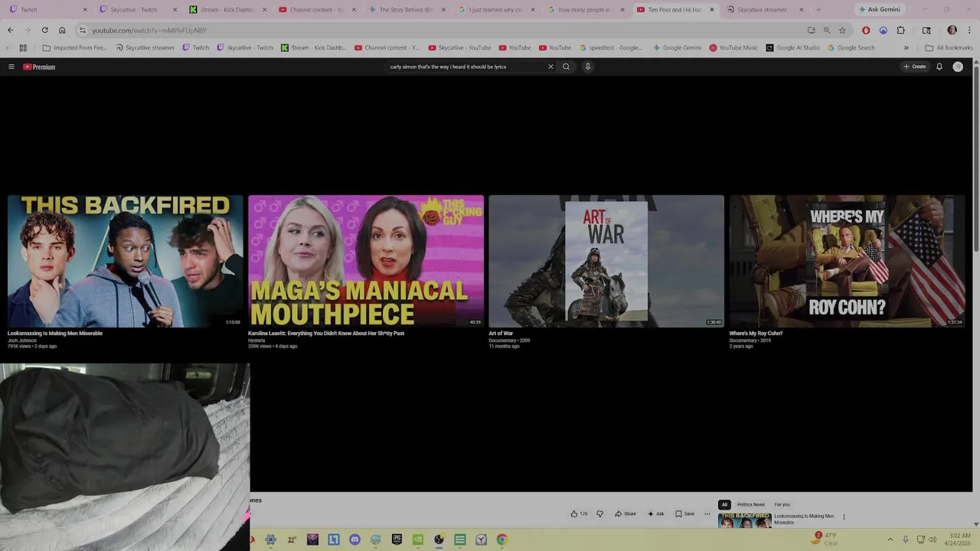Screen dimensions: 980x551
Task: Switch to Skycatlive - Twitch browser tab
Action: (138, 10)
